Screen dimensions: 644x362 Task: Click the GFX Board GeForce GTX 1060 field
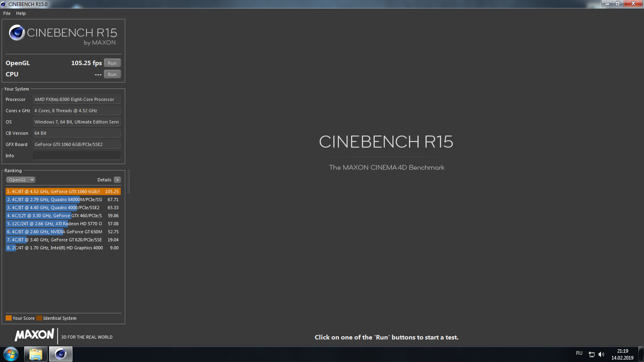pos(76,144)
